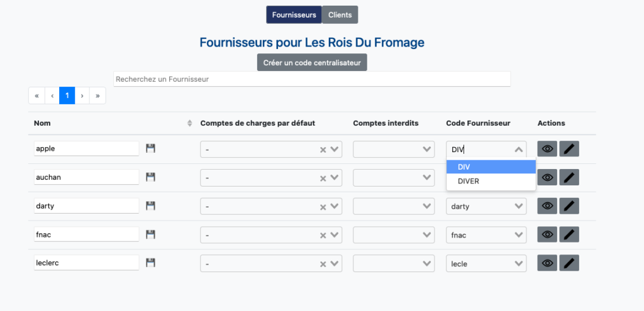Open pencil edit for fnac row
This screenshot has height=311, width=644.
[x=569, y=235]
